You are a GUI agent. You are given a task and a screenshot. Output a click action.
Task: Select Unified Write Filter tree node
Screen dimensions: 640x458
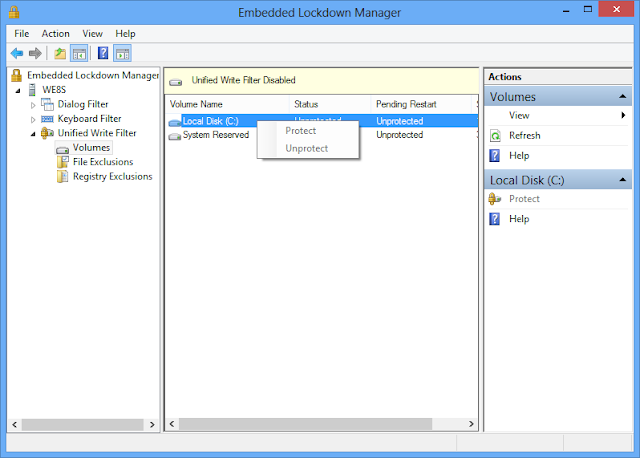click(x=97, y=133)
